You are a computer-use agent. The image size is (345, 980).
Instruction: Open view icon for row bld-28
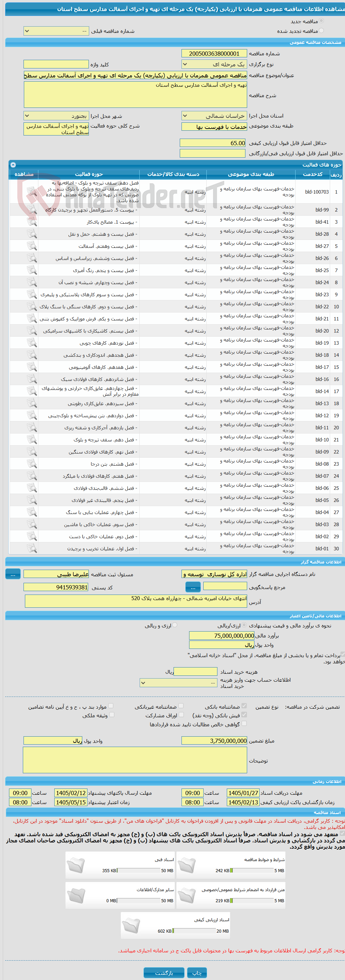[x=32, y=234]
